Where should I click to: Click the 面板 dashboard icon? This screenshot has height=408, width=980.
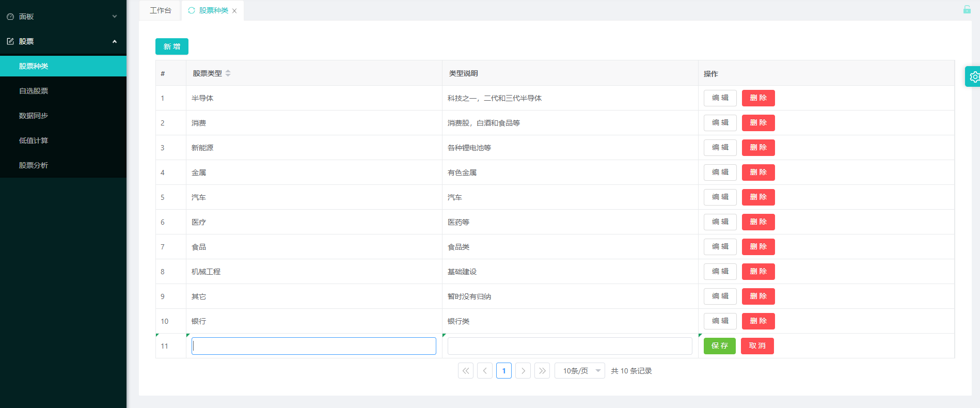pyautogui.click(x=10, y=17)
